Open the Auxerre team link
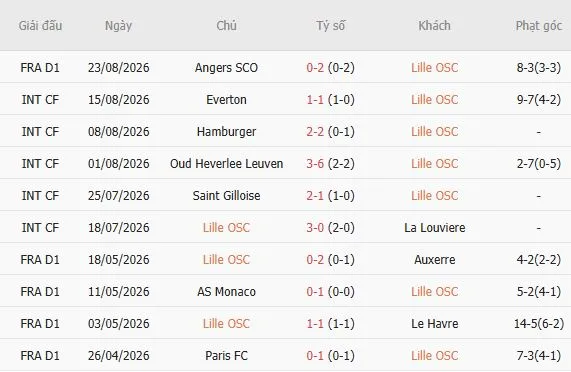 pyautogui.click(x=434, y=260)
